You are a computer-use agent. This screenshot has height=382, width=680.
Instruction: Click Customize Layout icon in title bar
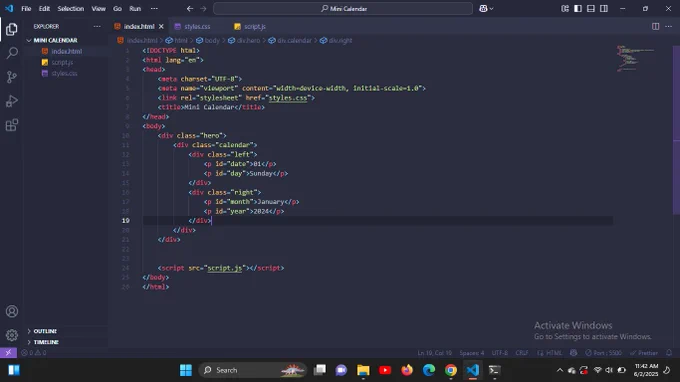coord(565,8)
